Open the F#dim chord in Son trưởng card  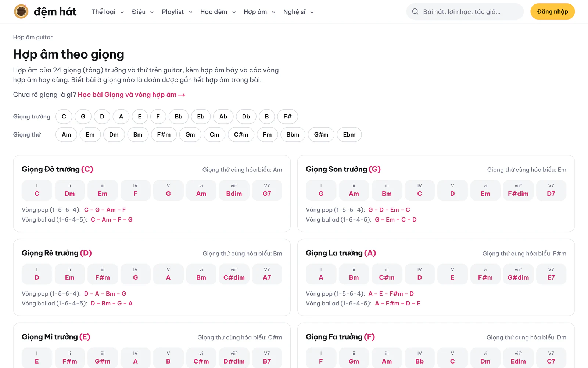518,190
